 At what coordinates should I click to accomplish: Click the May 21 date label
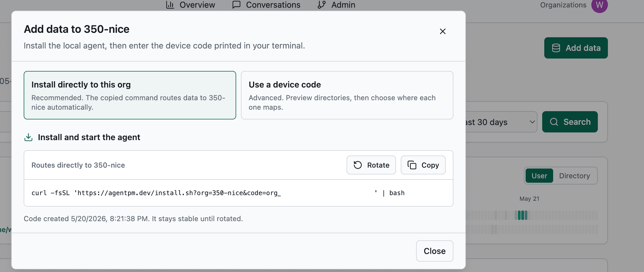tap(529, 199)
